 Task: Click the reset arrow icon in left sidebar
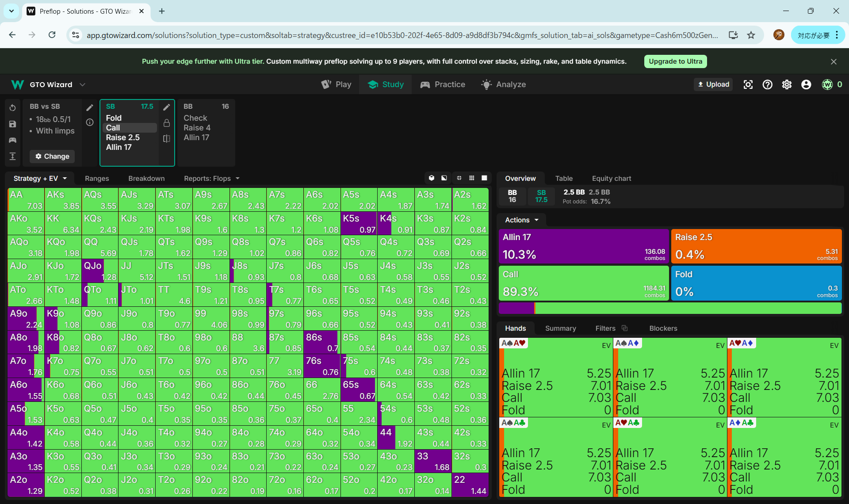click(x=12, y=108)
